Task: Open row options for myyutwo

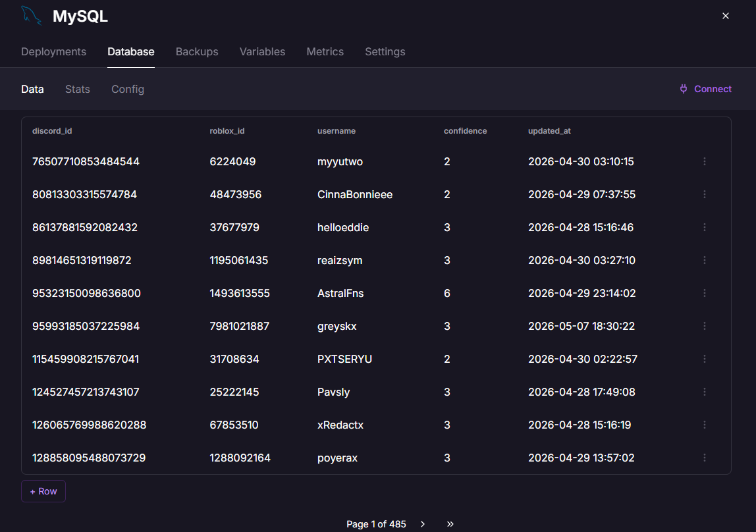Action: click(x=705, y=161)
